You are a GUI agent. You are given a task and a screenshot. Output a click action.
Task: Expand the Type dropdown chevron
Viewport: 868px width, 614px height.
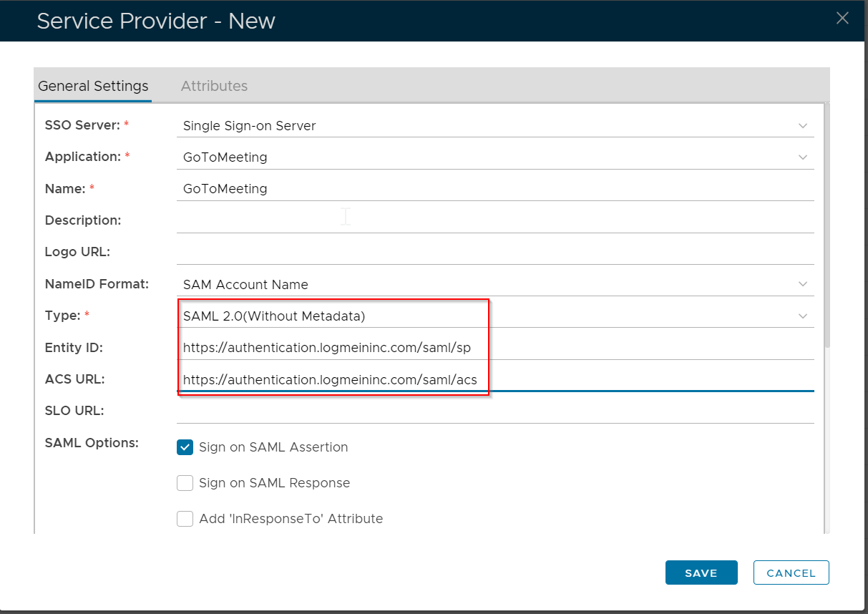(x=803, y=316)
